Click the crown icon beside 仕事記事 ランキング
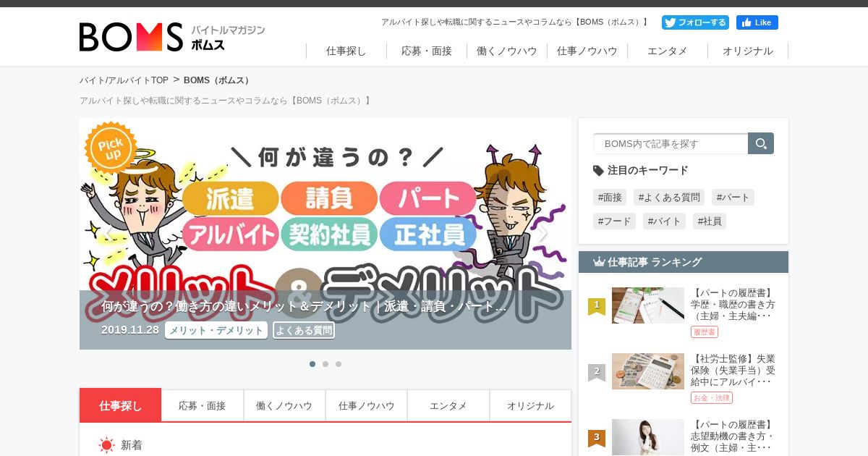 click(599, 262)
